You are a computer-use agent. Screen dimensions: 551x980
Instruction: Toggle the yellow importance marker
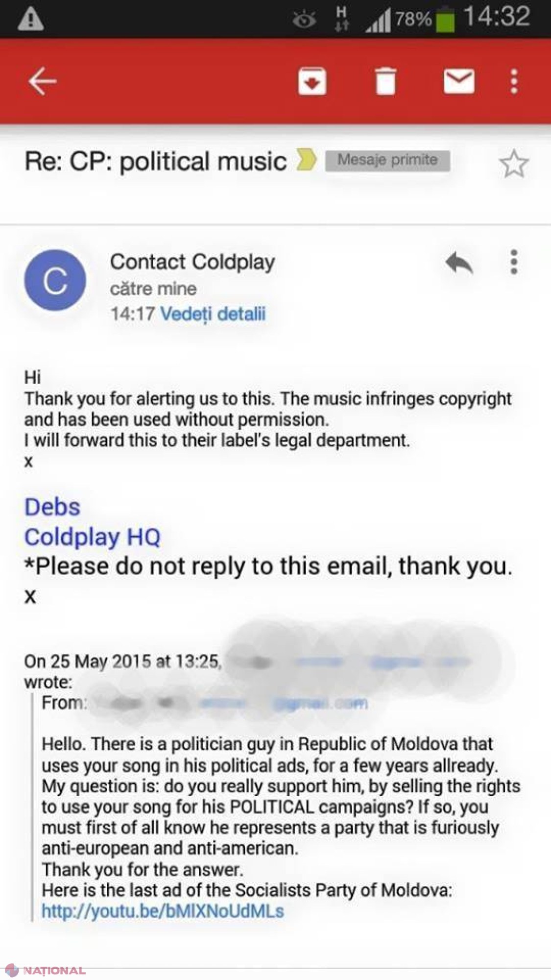coord(307,161)
